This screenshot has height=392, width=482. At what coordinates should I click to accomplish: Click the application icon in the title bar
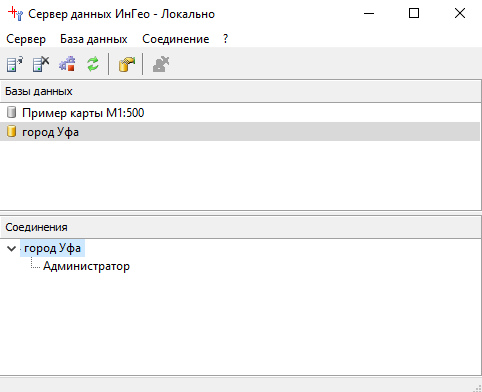point(15,14)
